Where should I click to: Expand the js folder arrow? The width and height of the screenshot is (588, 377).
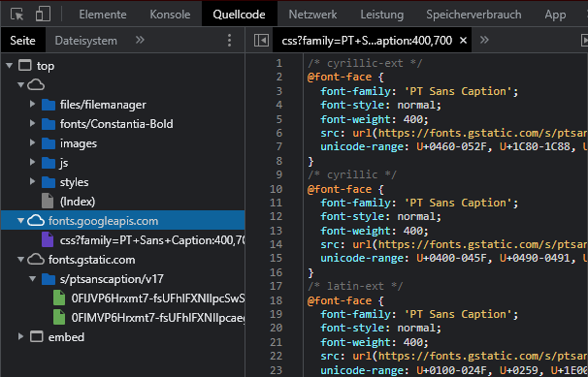click(33, 163)
